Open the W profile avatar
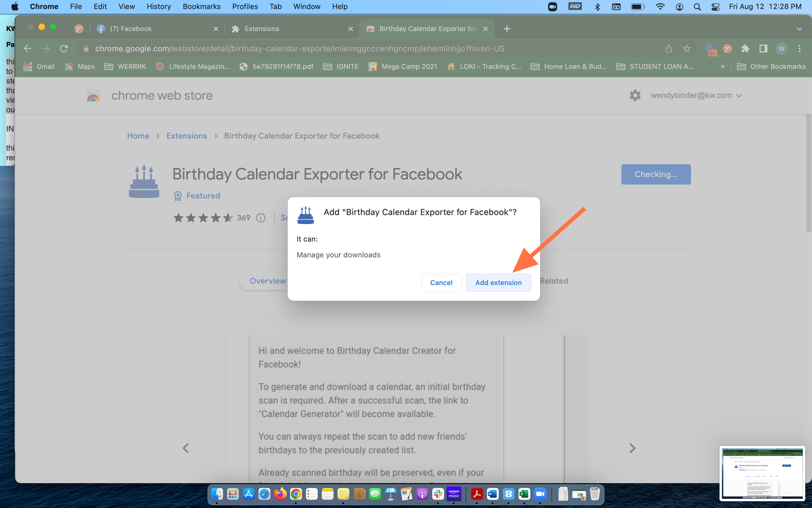Image resolution: width=812 pixels, height=508 pixels. click(782, 49)
